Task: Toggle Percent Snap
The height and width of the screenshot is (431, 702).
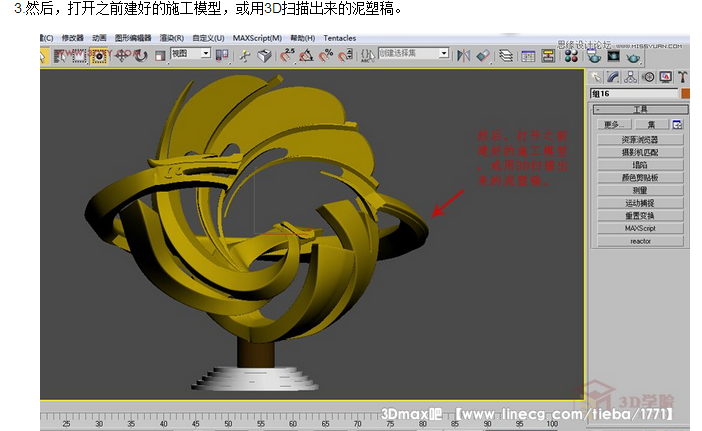Action: pos(326,56)
